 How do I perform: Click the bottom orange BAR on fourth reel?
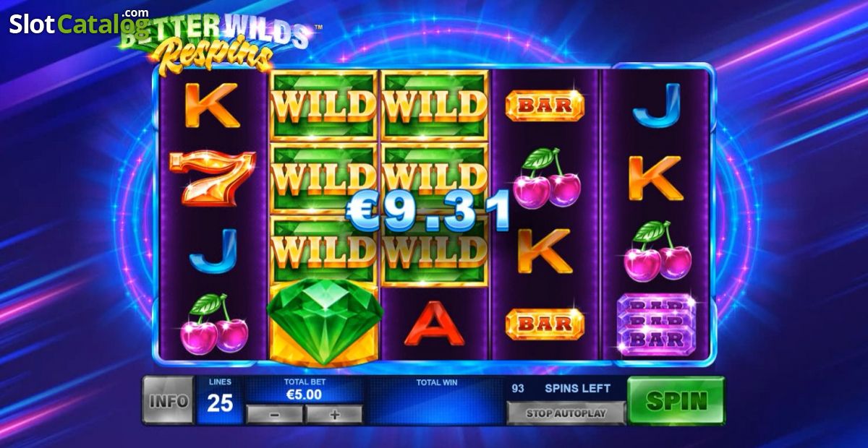pos(545,324)
